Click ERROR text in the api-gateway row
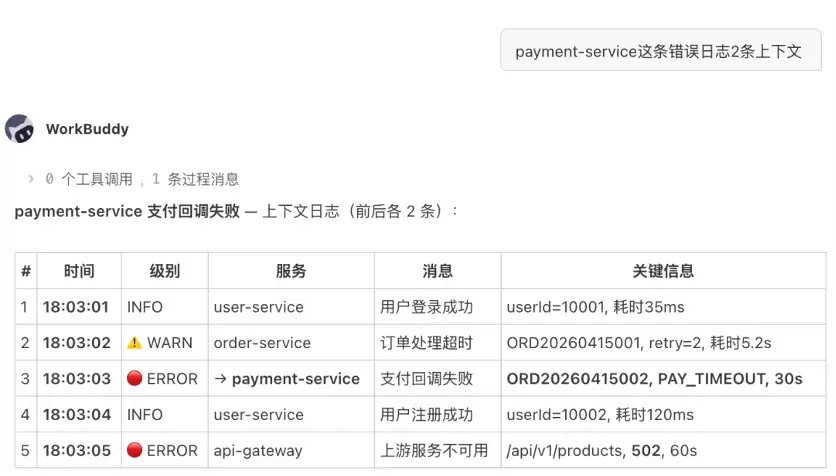The width and height of the screenshot is (836, 476). coord(172,450)
